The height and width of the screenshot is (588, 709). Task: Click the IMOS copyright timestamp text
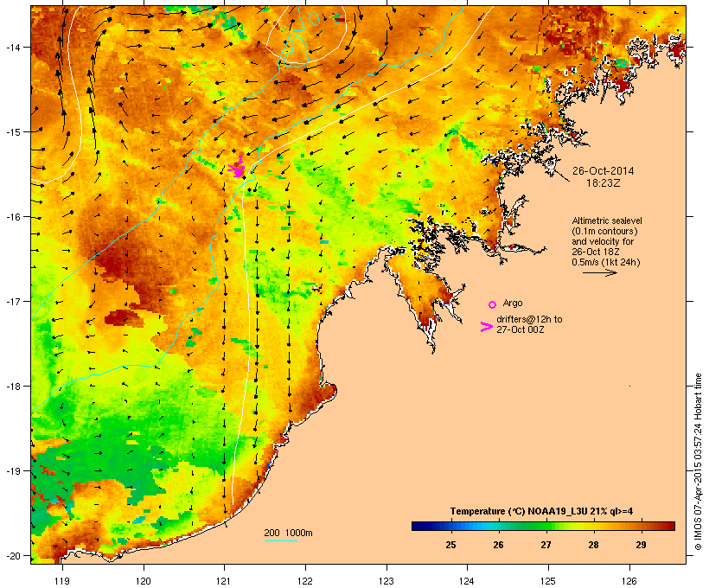click(x=698, y=462)
